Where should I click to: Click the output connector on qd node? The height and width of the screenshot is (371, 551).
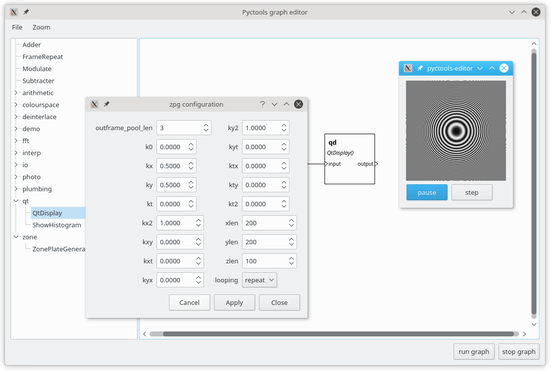[376, 164]
